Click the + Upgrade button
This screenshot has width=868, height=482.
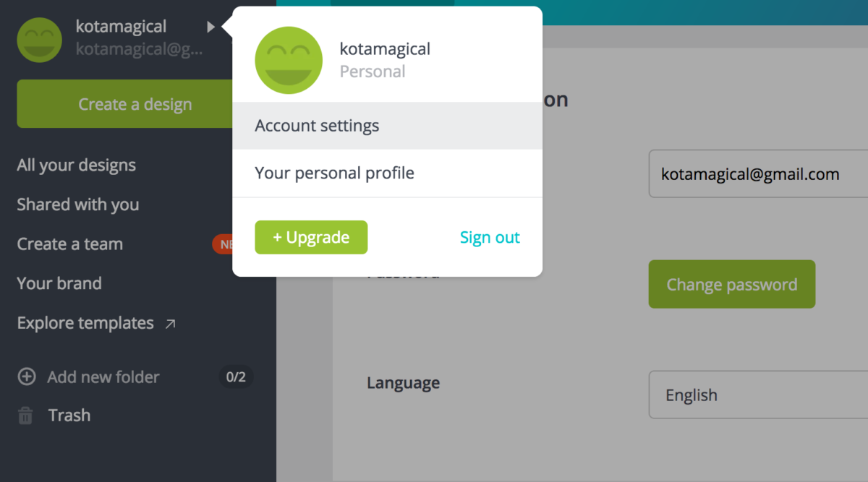[x=311, y=237]
